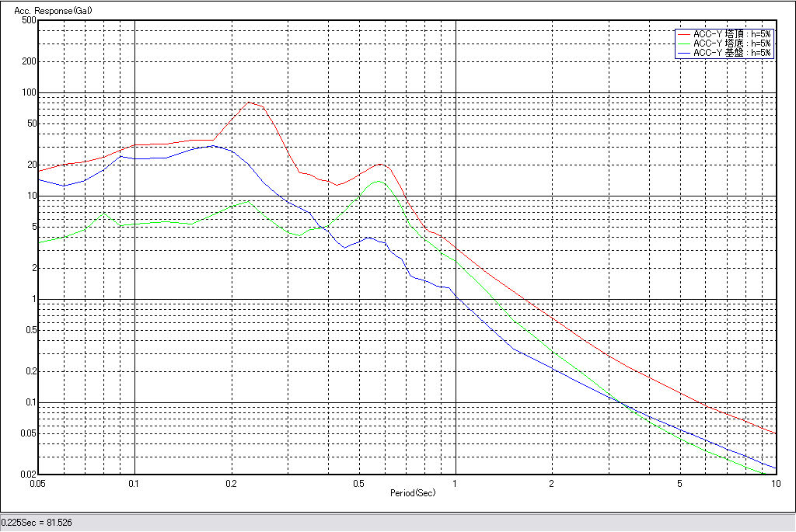796x532 pixels.
Task: Click the 2 label on the period axis
Action: tap(551, 483)
